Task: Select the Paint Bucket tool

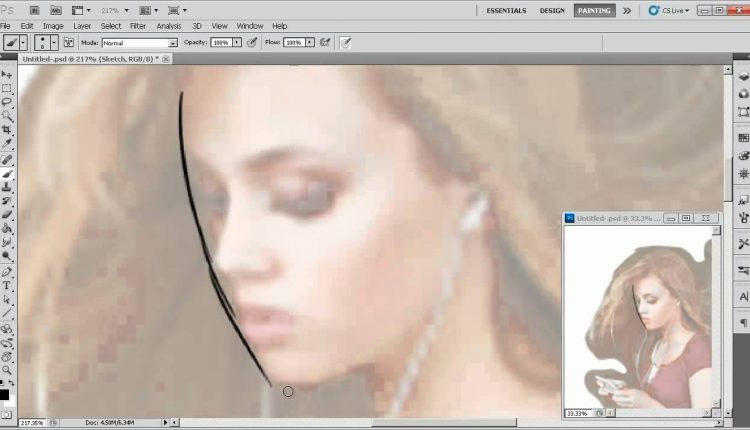Action: 7,229
